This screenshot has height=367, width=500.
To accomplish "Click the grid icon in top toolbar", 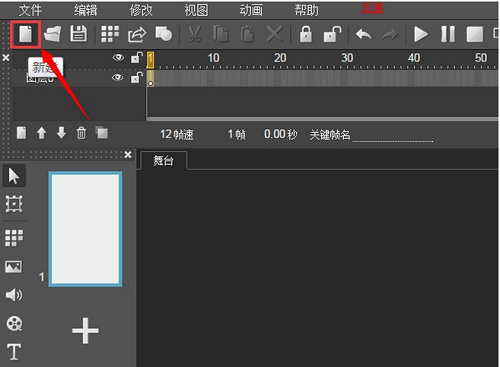I will point(110,34).
